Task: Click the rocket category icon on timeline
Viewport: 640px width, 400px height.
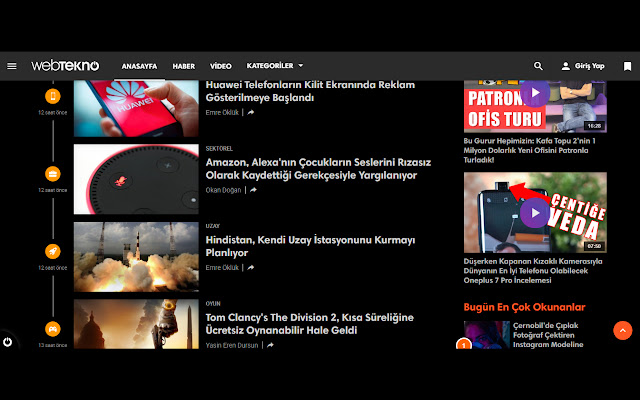Action: pyautogui.click(x=52, y=251)
